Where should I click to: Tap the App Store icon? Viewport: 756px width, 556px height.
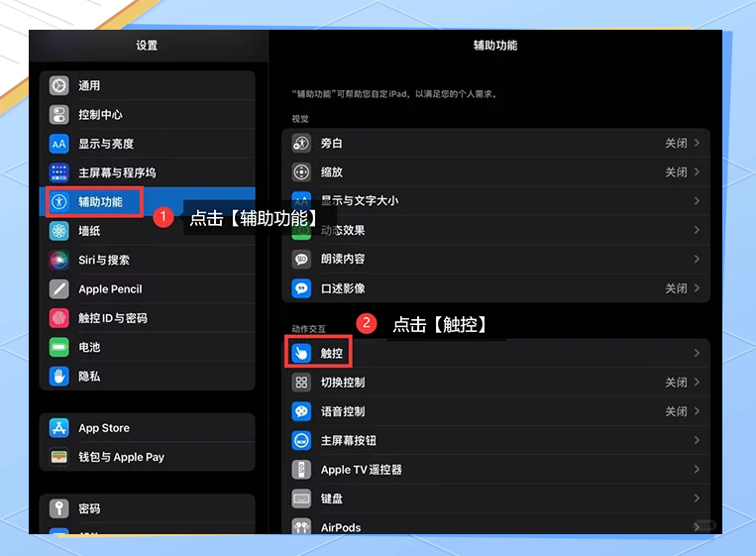tap(58, 428)
